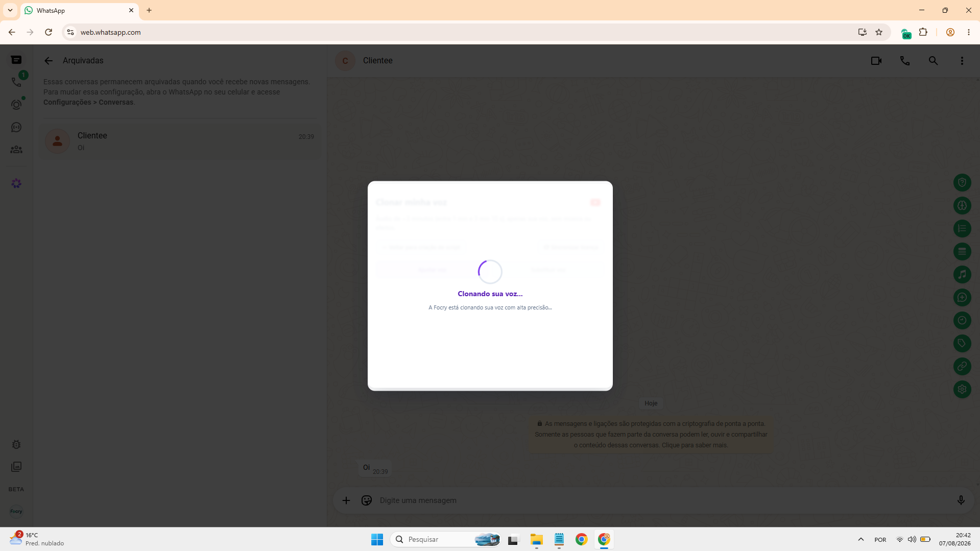Click the taskbar Pesquisar search box
This screenshot has height=551, width=980.
(446, 539)
